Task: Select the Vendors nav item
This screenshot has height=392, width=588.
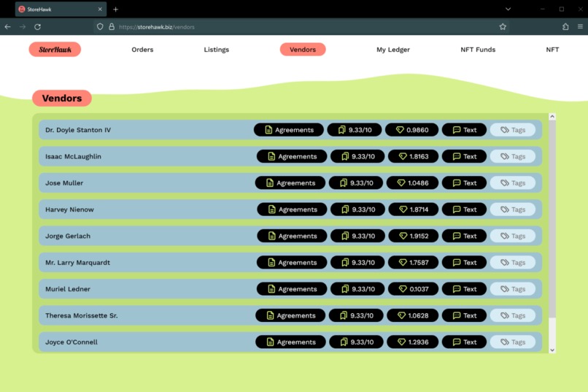Action: tap(303, 50)
